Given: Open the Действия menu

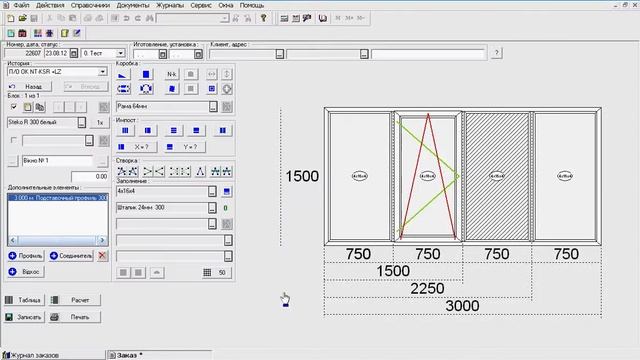Looking at the screenshot, I should click(x=50, y=5).
